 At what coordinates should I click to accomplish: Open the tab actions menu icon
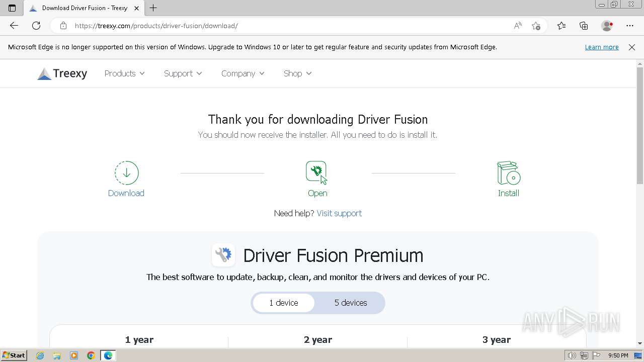12,8
